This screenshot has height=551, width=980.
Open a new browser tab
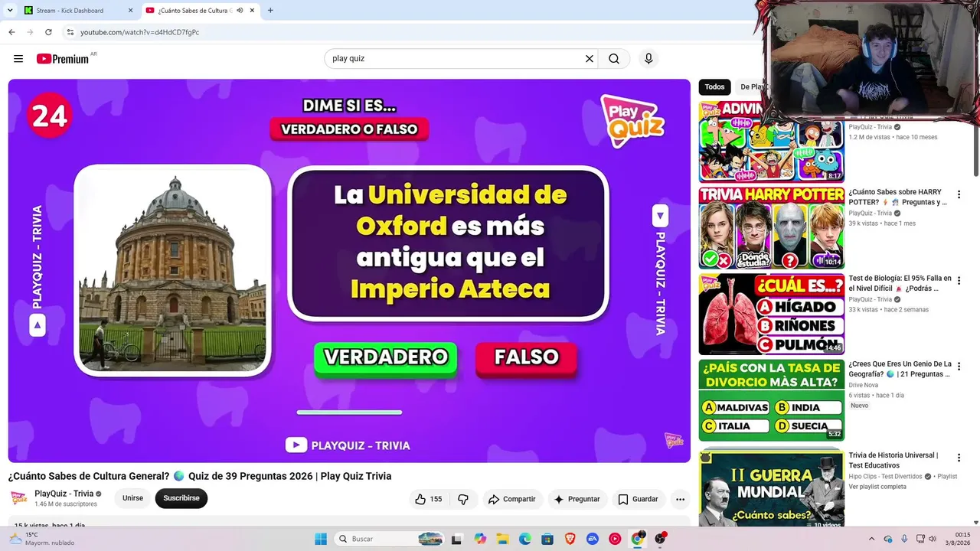coord(270,11)
